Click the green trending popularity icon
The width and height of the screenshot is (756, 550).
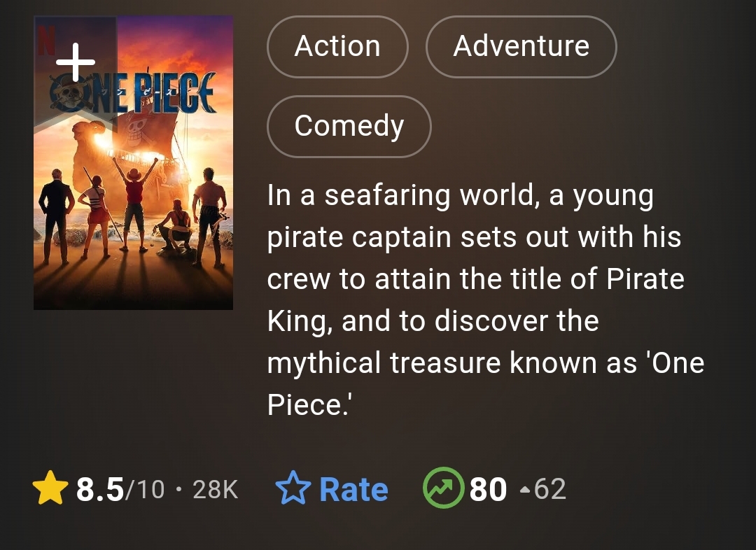(x=443, y=488)
